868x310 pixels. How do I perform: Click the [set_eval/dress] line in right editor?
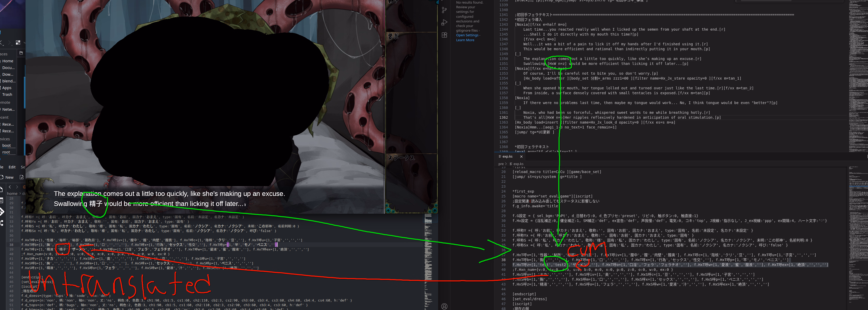pos(530,299)
